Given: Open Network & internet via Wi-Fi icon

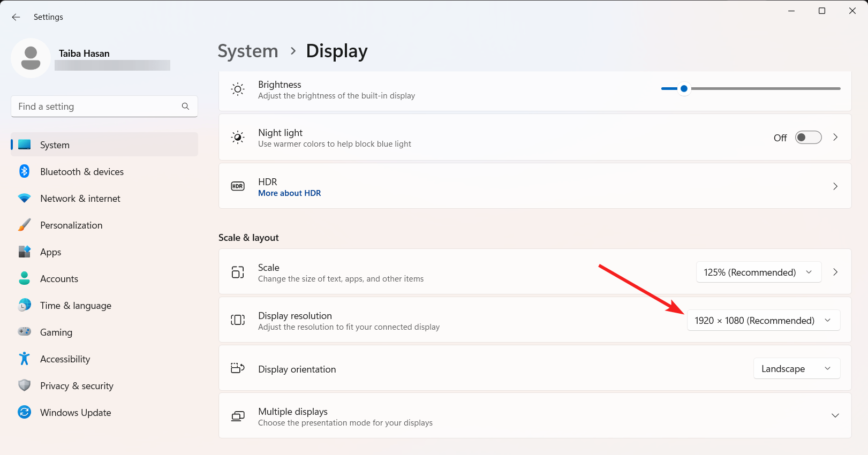Looking at the screenshot, I should [x=24, y=198].
